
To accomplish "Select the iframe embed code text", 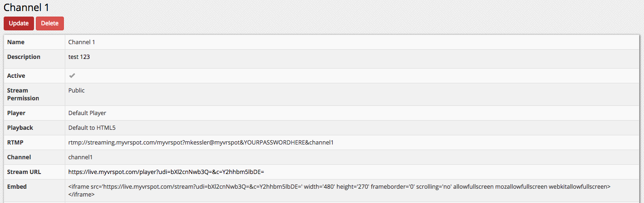I will point(339,190).
